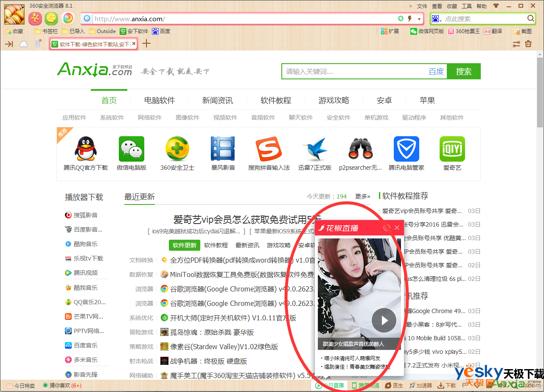Focus the browser search box

[484, 19]
